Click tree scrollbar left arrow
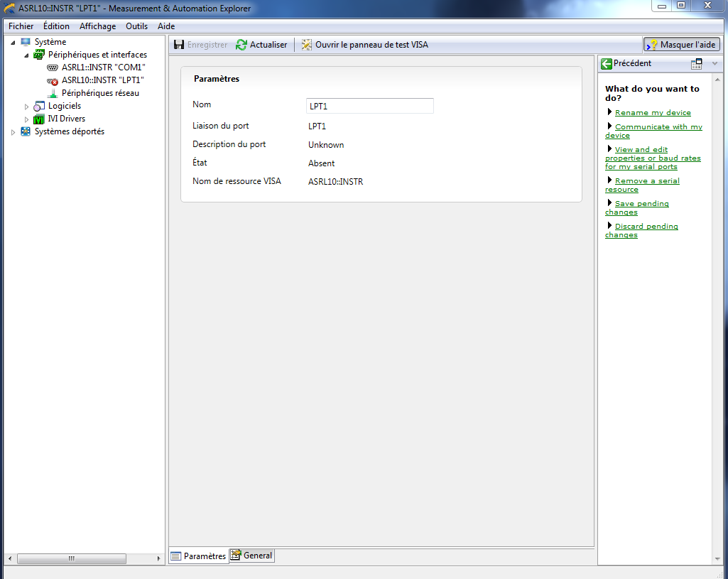This screenshot has width=728, height=579. (10, 558)
